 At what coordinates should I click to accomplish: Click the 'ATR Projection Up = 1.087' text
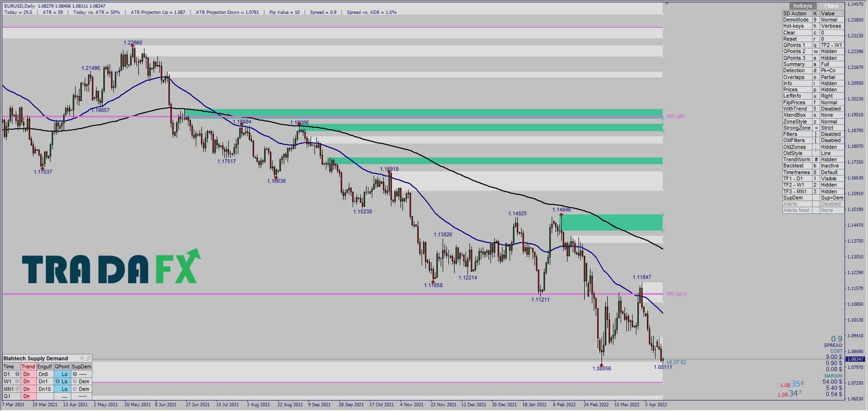157,12
